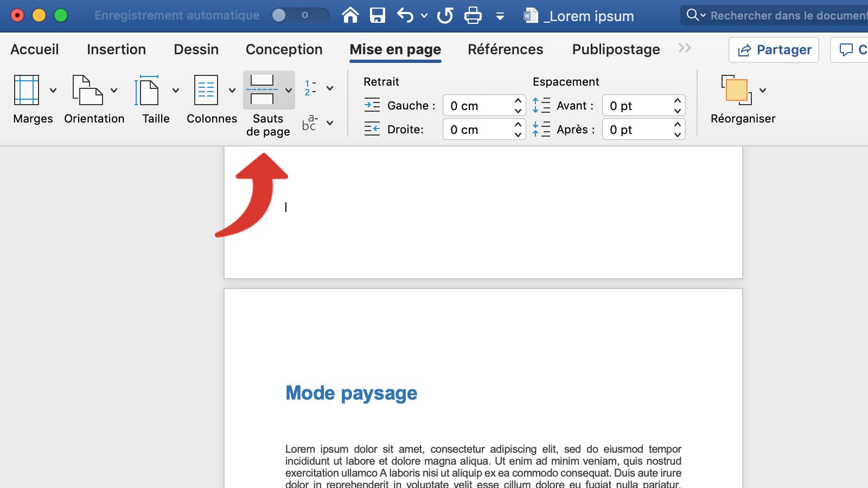Switch to the Accueil tab

tap(35, 49)
